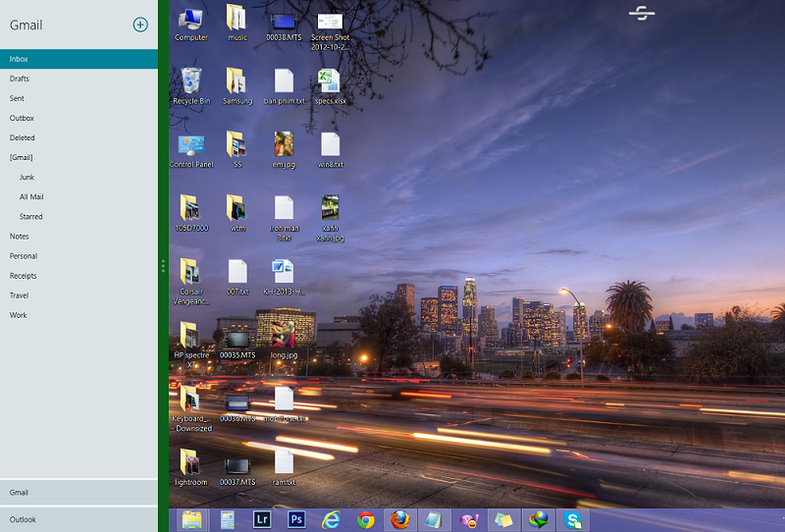785x532 pixels.
Task: Open Sticky Notes from the taskbar
Action: pyautogui.click(x=503, y=520)
